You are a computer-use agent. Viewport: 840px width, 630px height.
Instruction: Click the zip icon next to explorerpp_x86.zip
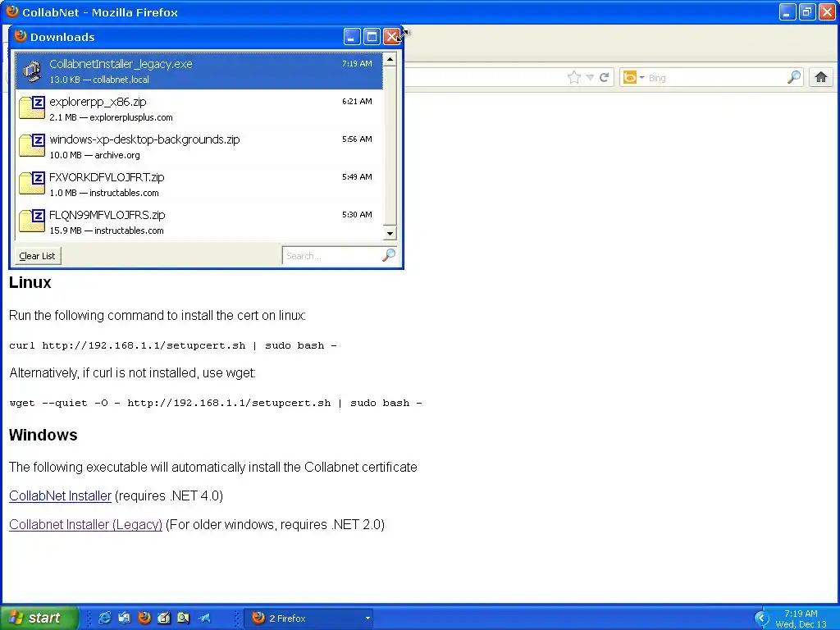pyautogui.click(x=32, y=107)
